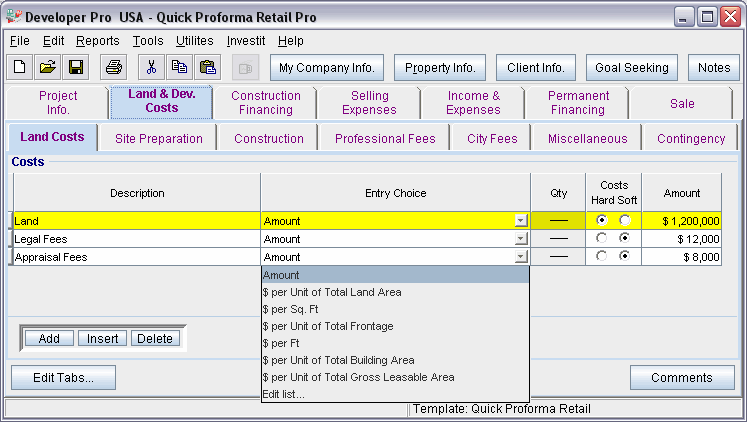Open the Reports menu
This screenshot has height=422, width=747.
pyautogui.click(x=98, y=41)
